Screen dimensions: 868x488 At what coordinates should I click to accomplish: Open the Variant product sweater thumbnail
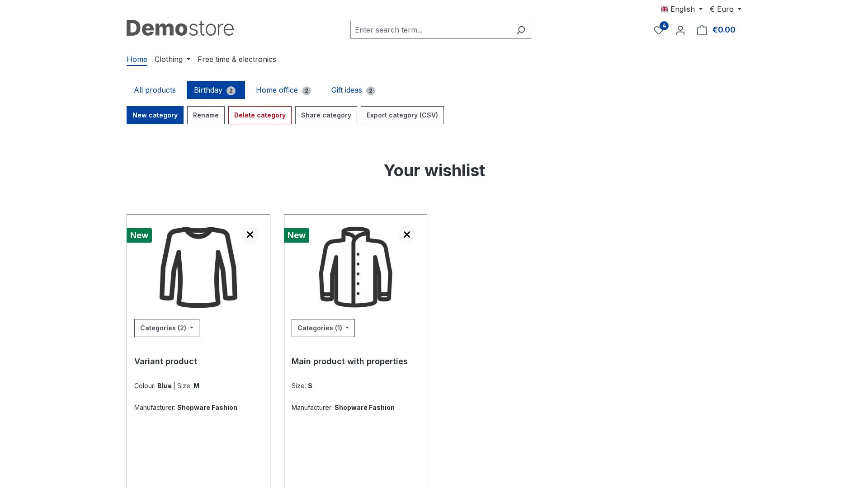[x=198, y=267]
